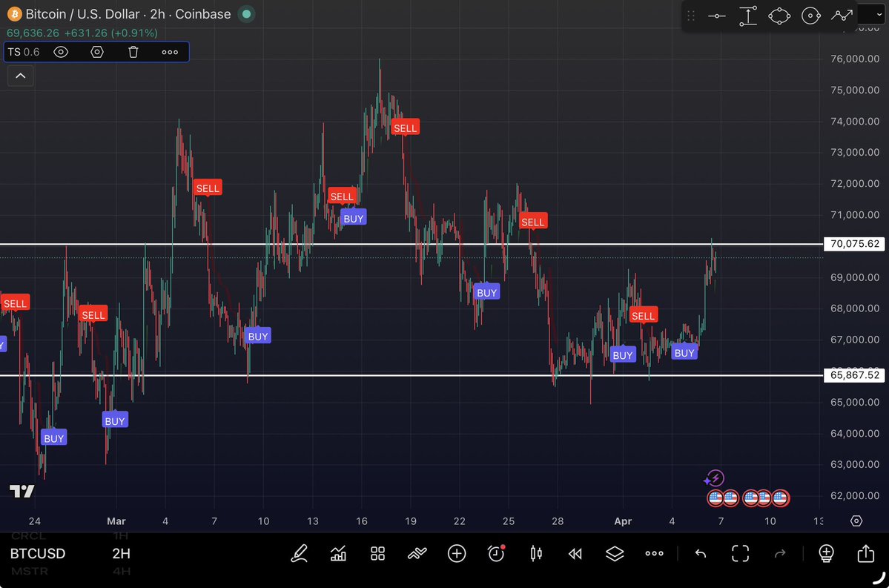Delete the TS indicator with trash icon
The image size is (889, 588).
(133, 52)
